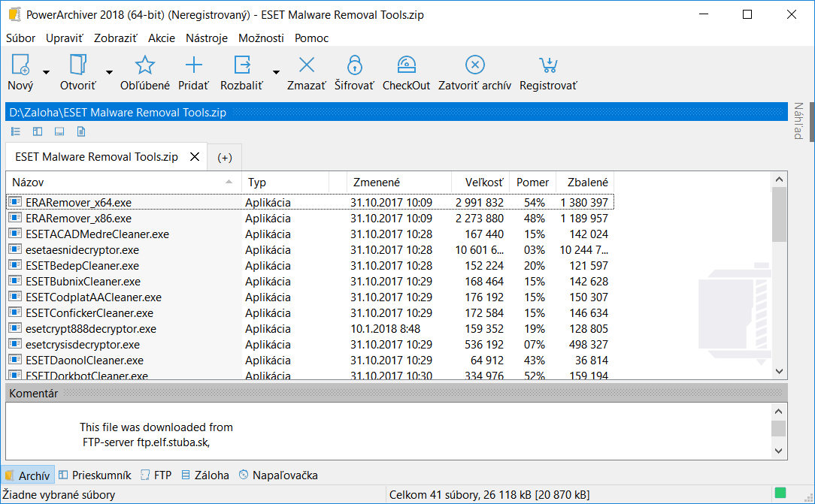Toggle the bottom panel layout icon
The height and width of the screenshot is (504, 815).
coord(59,131)
